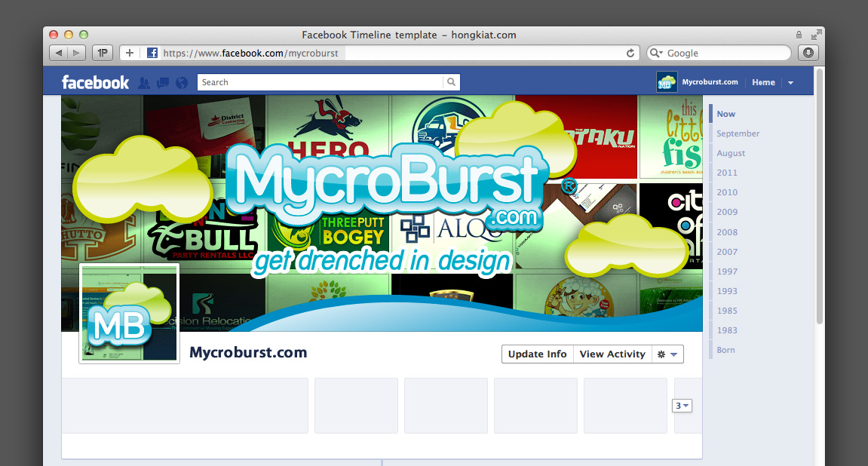Click the Facebook logo in header
Viewport: 868px width, 466px height.
[95, 82]
